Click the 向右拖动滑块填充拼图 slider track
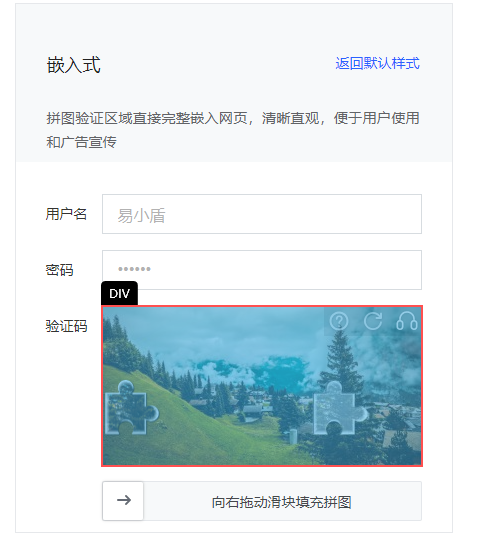Image resolution: width=479 pixels, height=549 pixels. tap(262, 501)
